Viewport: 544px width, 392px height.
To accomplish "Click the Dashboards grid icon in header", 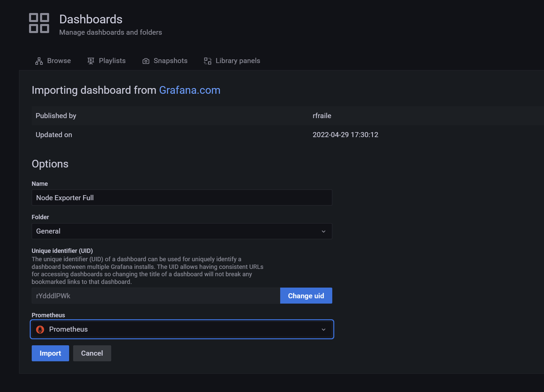I will point(39,23).
